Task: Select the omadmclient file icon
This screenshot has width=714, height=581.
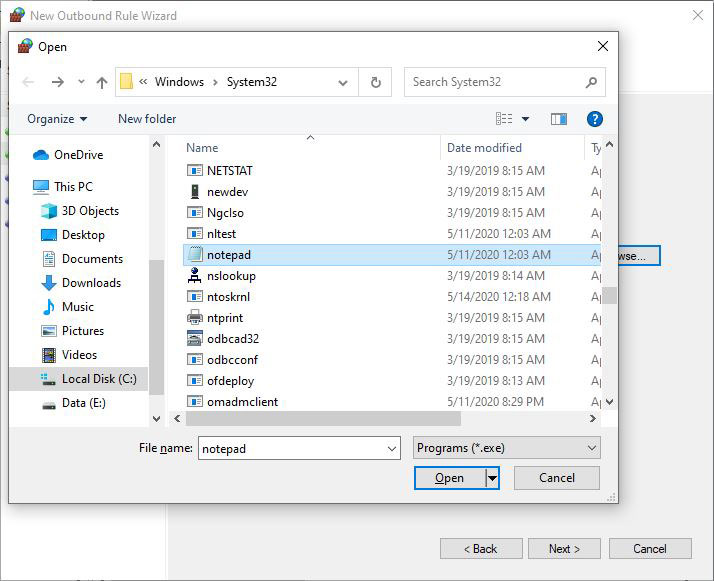Action: coord(194,402)
